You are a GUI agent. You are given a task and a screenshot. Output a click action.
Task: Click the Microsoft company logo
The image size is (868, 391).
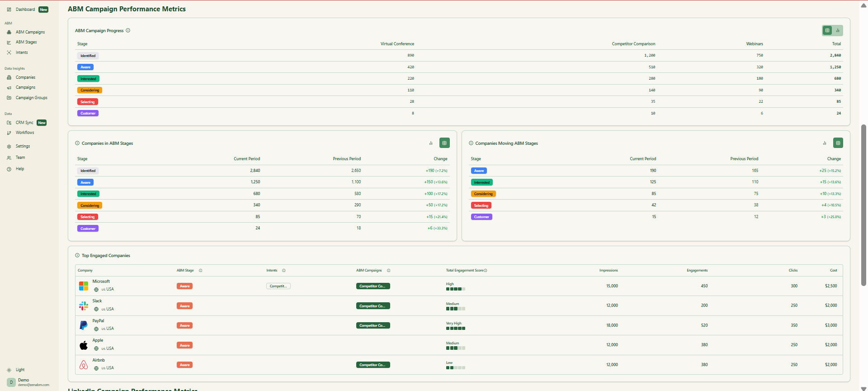coord(84,286)
